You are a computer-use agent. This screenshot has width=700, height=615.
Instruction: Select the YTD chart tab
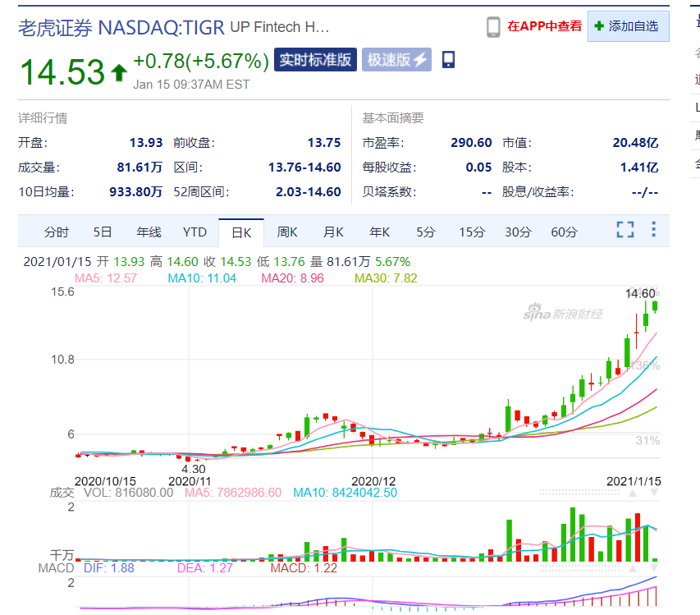[194, 232]
